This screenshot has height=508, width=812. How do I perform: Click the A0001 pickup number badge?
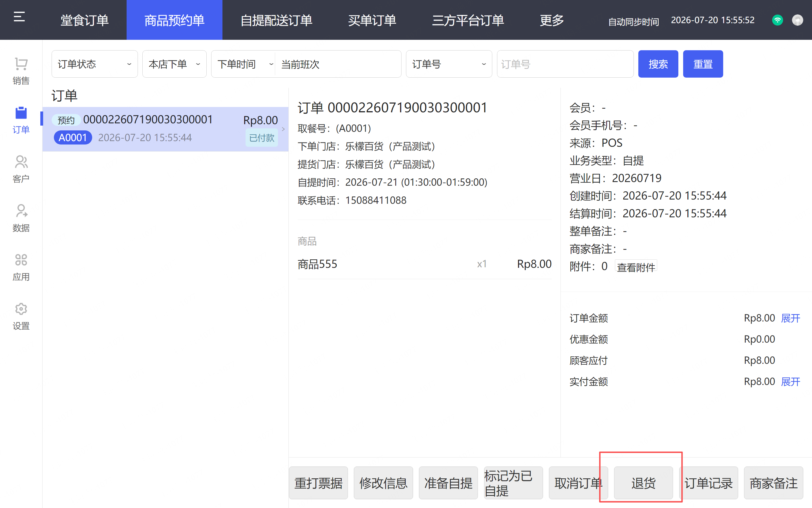pyautogui.click(x=73, y=138)
